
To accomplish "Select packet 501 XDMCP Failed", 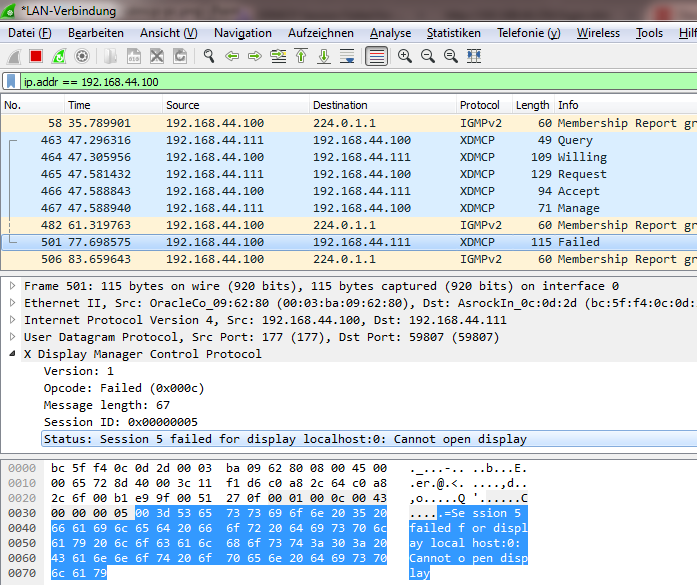I will 349,242.
